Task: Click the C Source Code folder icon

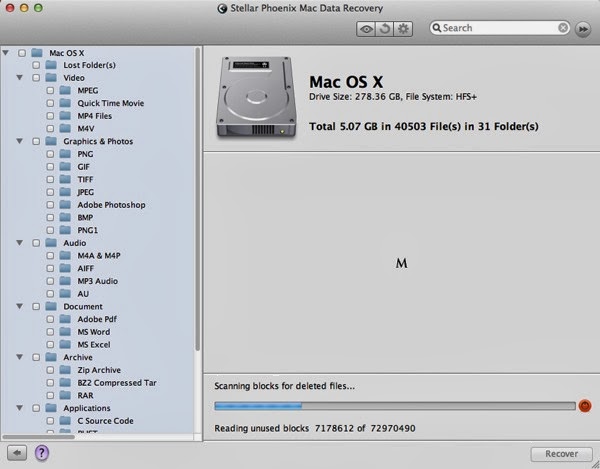Action: click(x=65, y=421)
